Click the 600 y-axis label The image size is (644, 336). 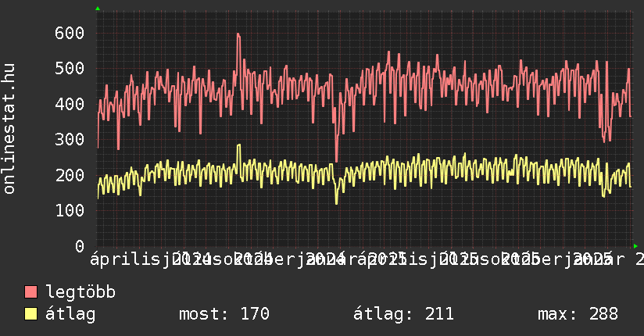(x=70, y=33)
